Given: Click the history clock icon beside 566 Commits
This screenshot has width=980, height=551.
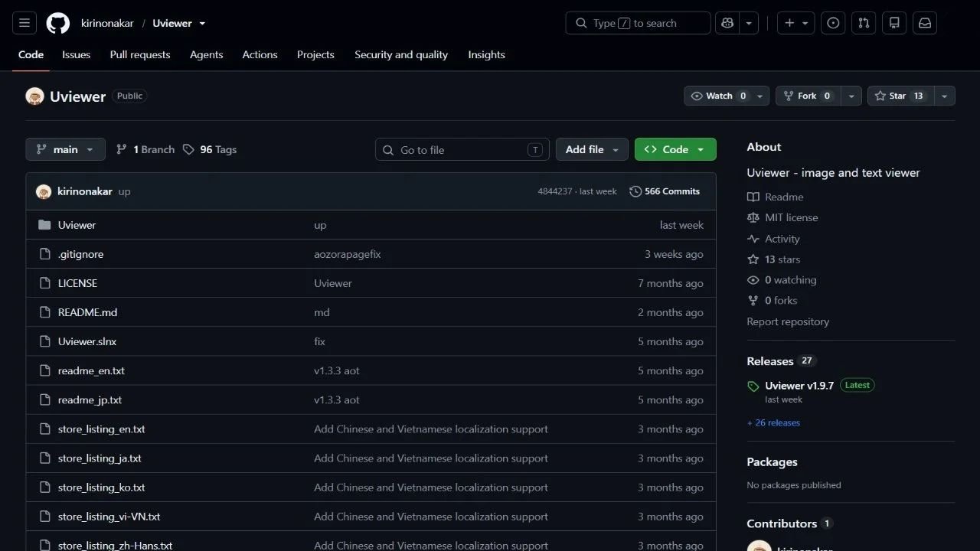Looking at the screenshot, I should point(635,191).
